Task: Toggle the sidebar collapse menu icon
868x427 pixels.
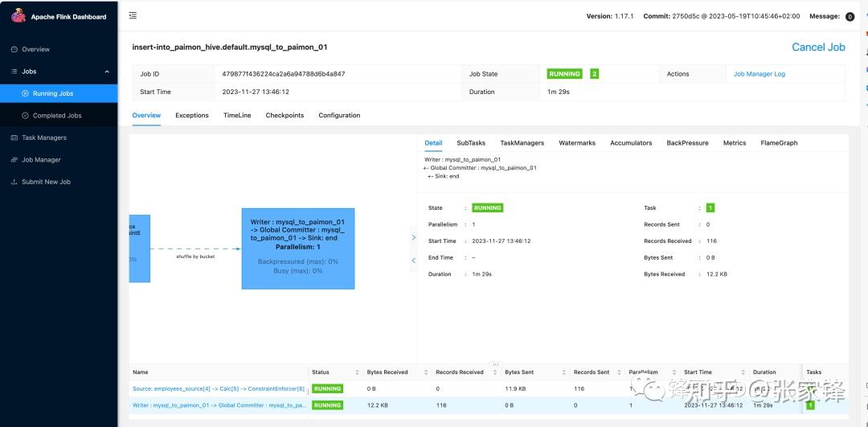Action: pyautogui.click(x=133, y=15)
